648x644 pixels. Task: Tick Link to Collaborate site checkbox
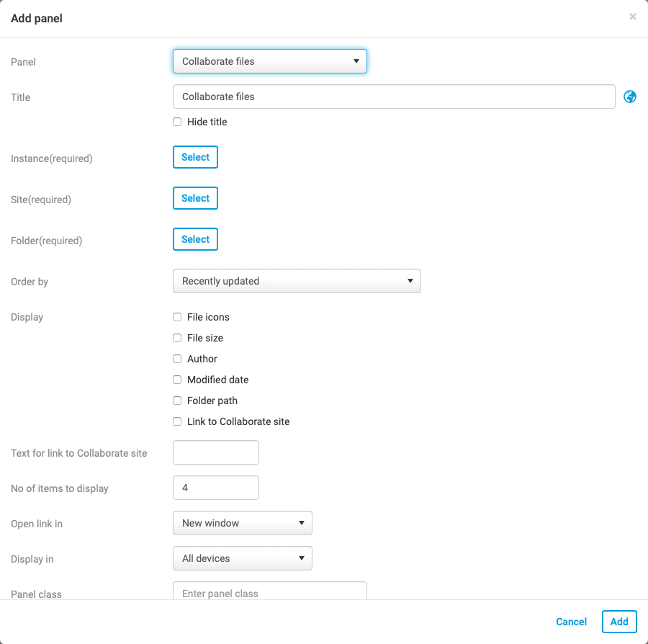177,421
